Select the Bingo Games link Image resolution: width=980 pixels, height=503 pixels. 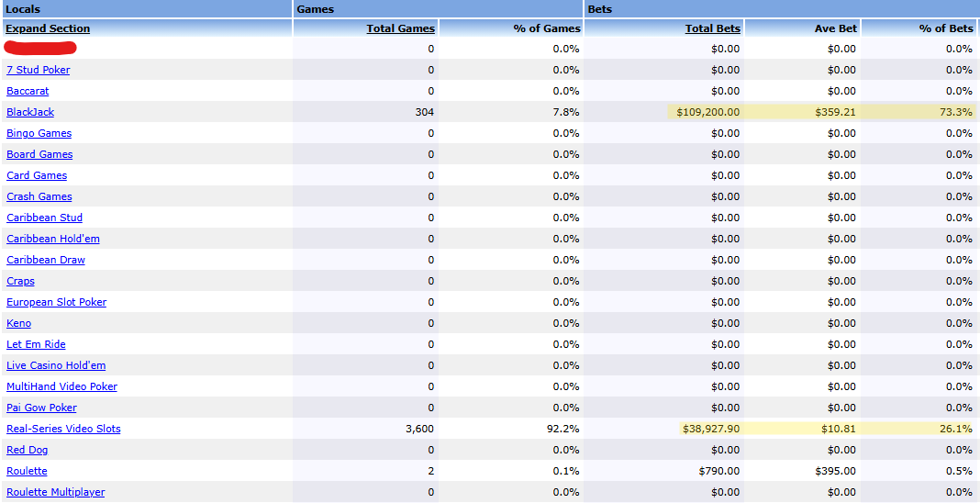39,133
